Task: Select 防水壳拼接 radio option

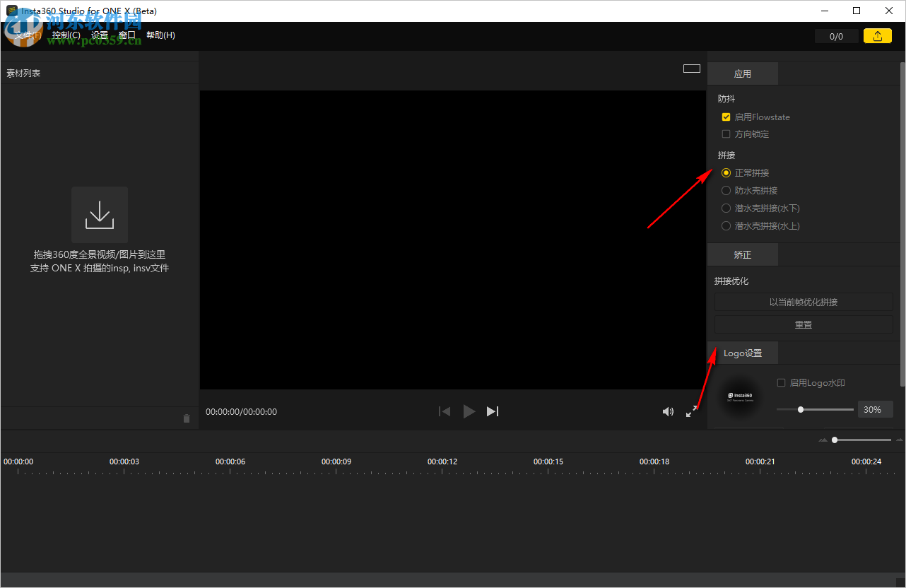Action: pos(726,191)
